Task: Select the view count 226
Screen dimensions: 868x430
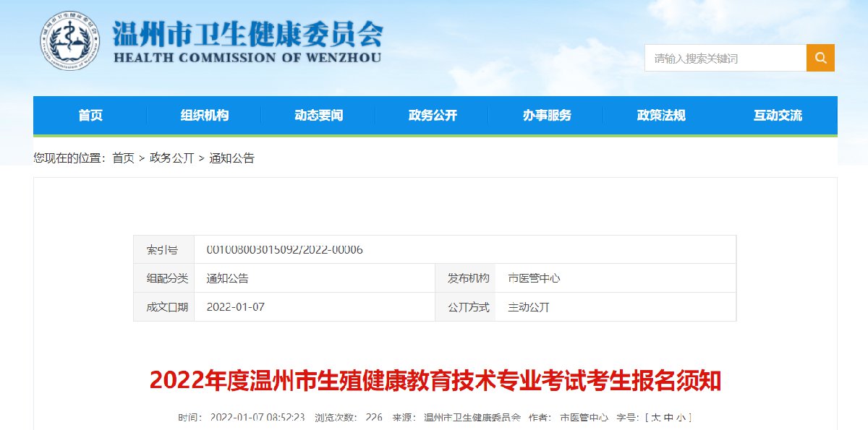Action: 374,418
